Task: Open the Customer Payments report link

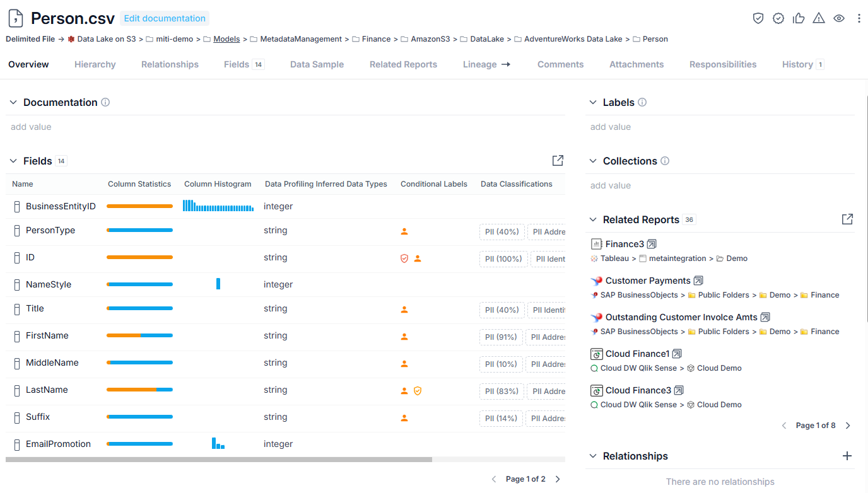Action: [648, 281]
